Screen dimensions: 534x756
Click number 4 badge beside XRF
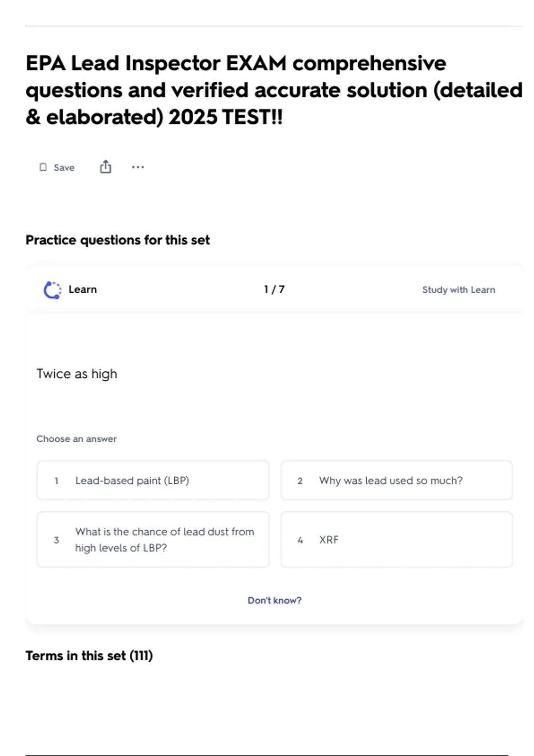click(300, 540)
